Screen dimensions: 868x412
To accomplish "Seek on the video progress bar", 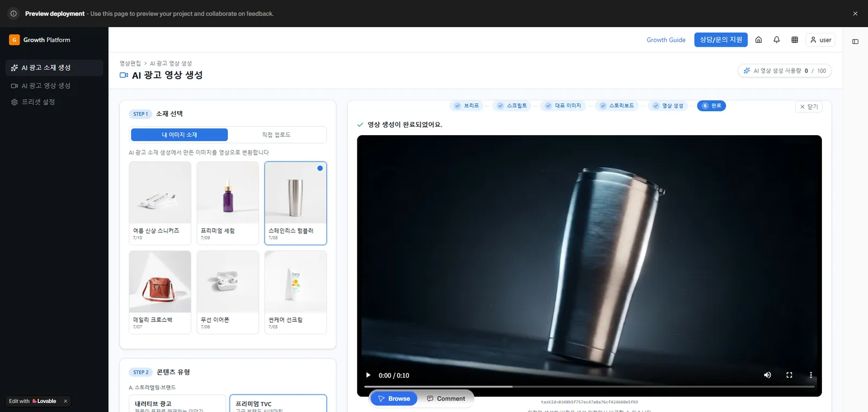I will point(589,386).
